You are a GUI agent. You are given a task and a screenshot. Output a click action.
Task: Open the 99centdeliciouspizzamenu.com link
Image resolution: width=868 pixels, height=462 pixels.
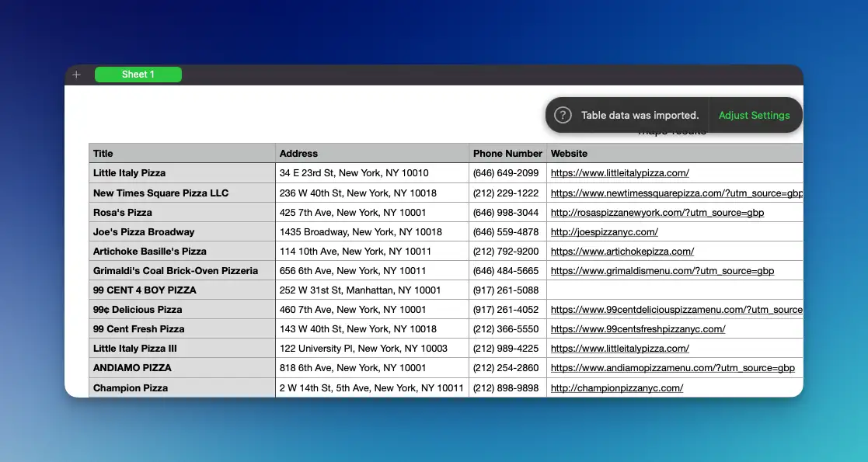(677, 310)
